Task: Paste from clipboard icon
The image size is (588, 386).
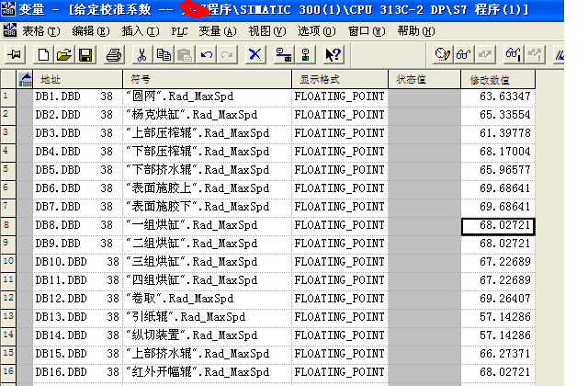Action: (185, 55)
